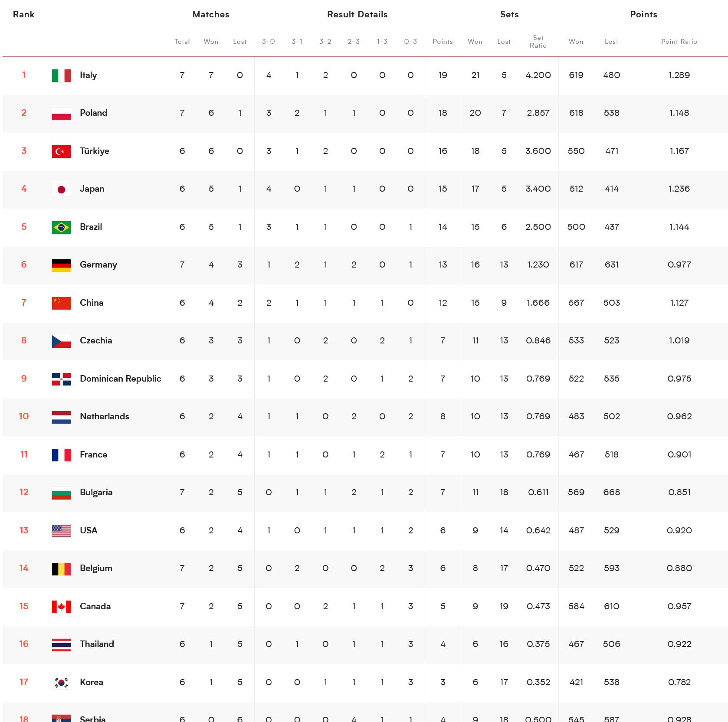Screen dimensions: 728x722
Task: Click the Czechia flag icon
Action: [61, 341]
